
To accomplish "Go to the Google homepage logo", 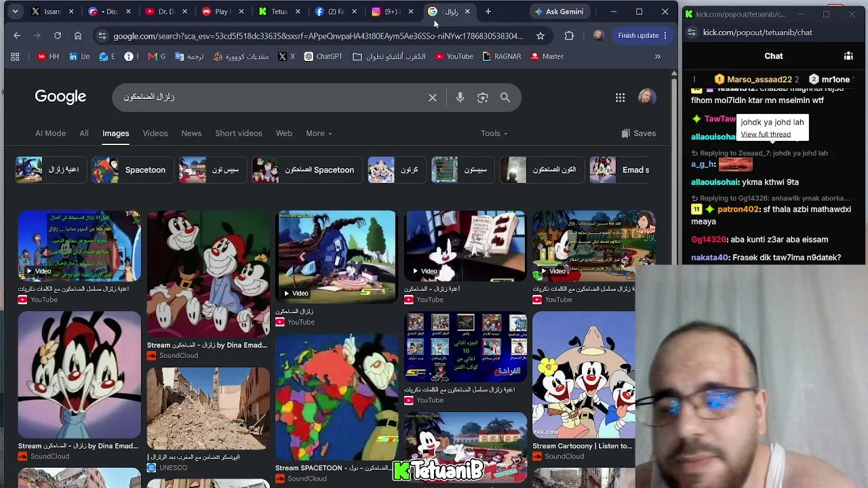I will pos(60,97).
